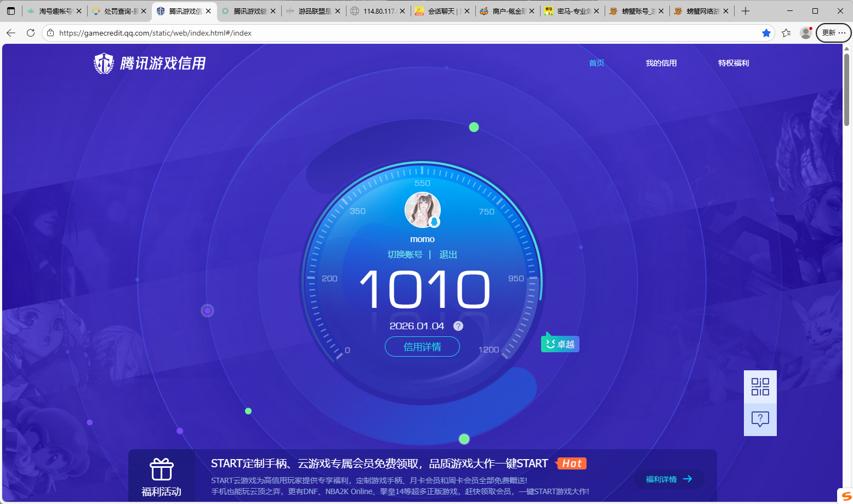This screenshot has height=504, width=853.
Task: Click the gift icon above 福利活动
Action: tap(162, 469)
